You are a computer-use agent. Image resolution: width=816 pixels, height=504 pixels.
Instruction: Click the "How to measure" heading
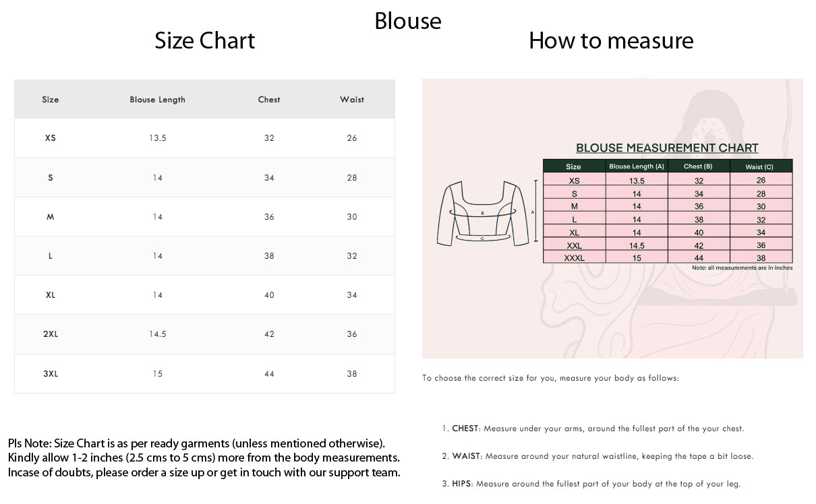tap(611, 40)
